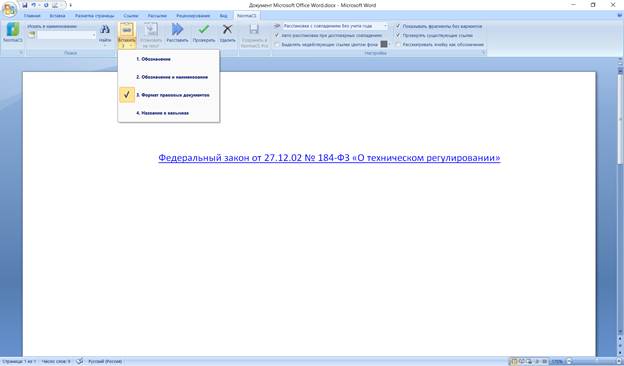Expand the search field dropdown arrow
The width and height of the screenshot is (624, 366).
tap(94, 35)
